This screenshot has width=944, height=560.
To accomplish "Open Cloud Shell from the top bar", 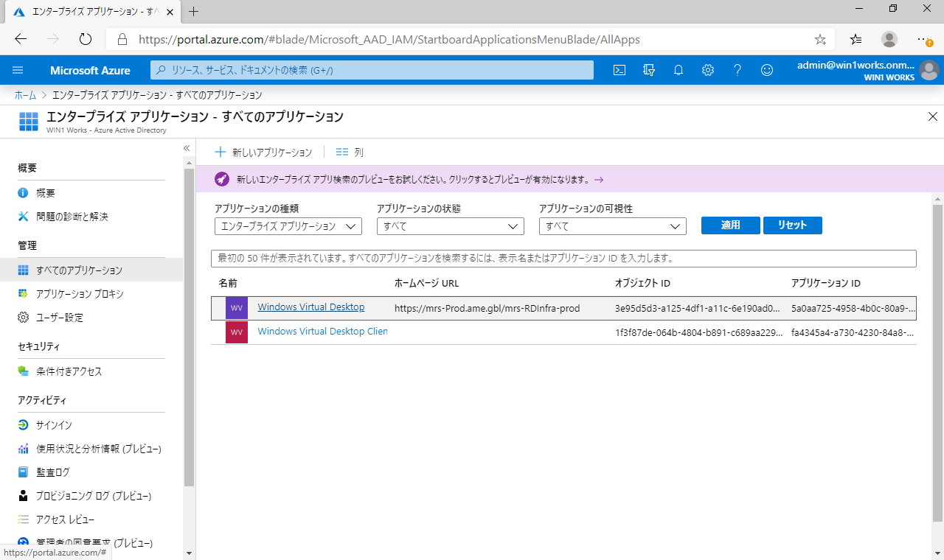I will pos(620,70).
